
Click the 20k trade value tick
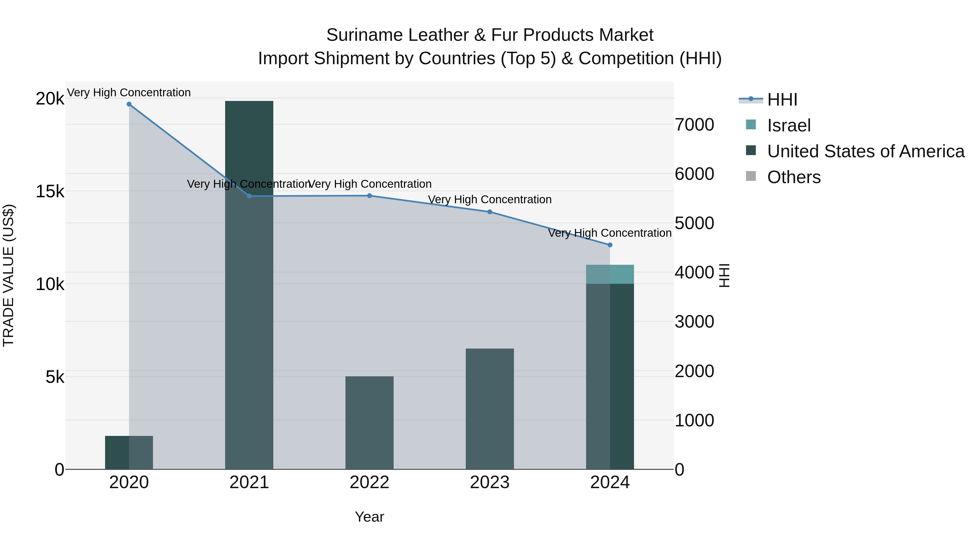coord(50,99)
